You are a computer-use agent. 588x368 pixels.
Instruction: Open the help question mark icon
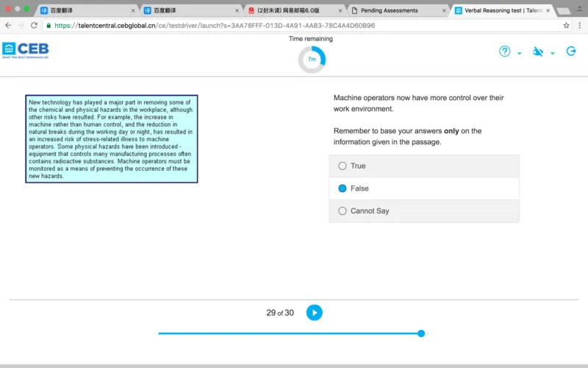505,52
